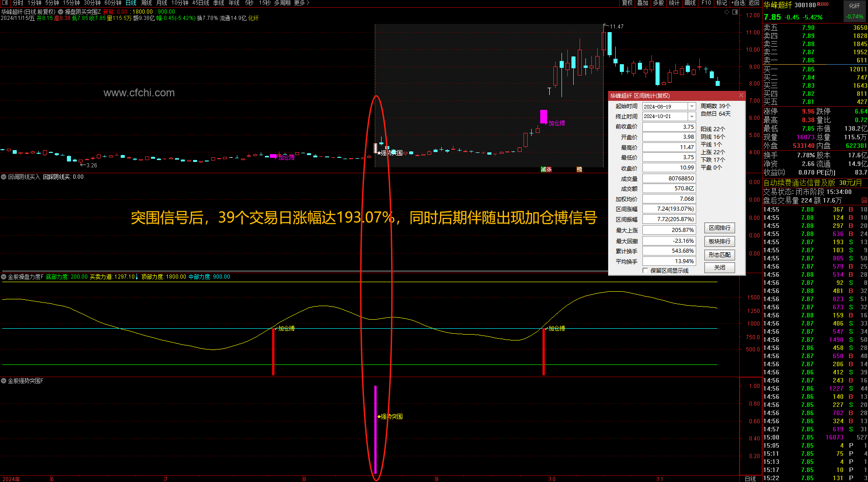
Task: Expand the 金股强势突围F indicator menu
Action: point(4,381)
